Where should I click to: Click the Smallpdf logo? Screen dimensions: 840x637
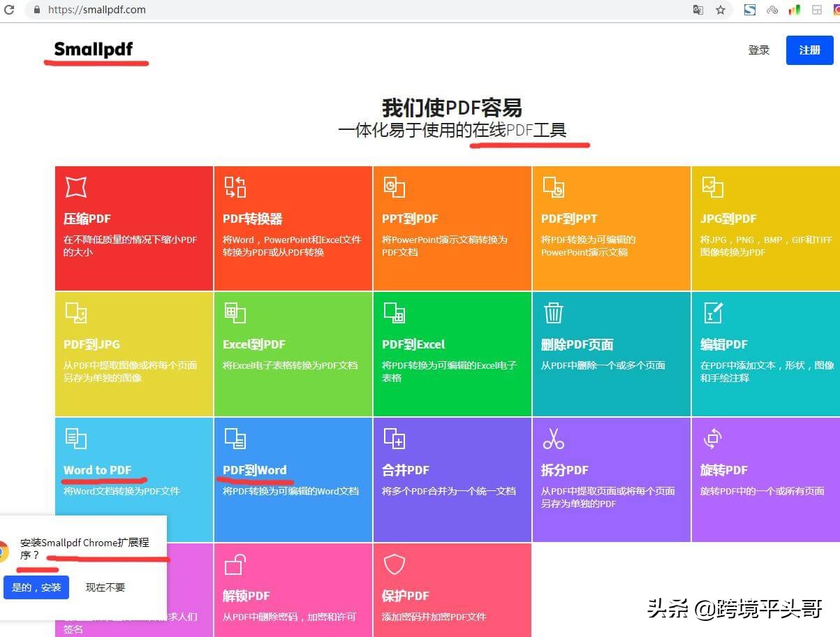(93, 50)
